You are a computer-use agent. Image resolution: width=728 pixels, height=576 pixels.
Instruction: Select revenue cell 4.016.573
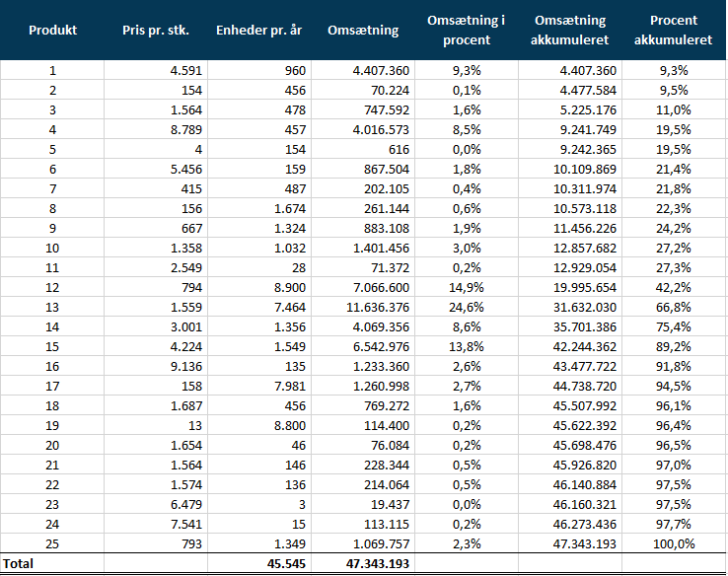click(x=381, y=129)
